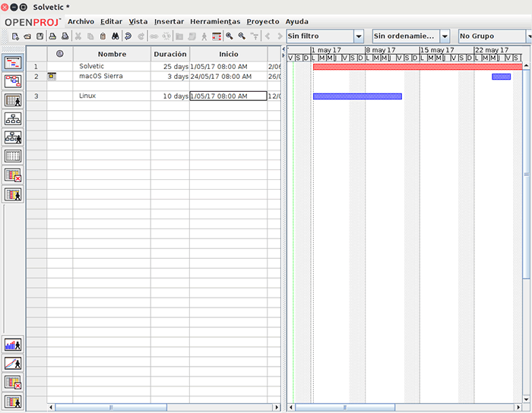Open the WBS chart view
The image size is (532, 413).
[13, 119]
